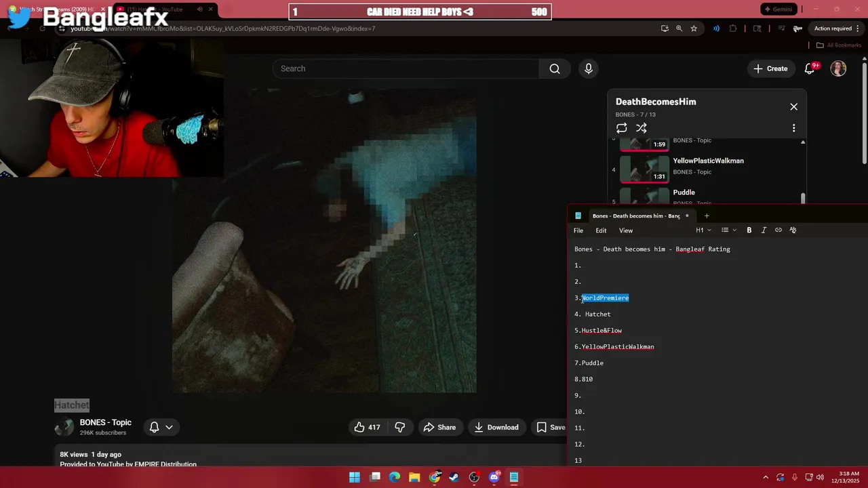868x488 pixels.
Task: Save the video to a playlist
Action: click(x=551, y=427)
